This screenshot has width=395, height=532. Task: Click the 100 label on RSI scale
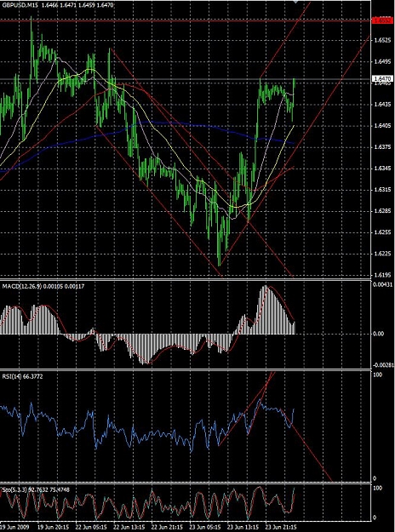point(377,375)
